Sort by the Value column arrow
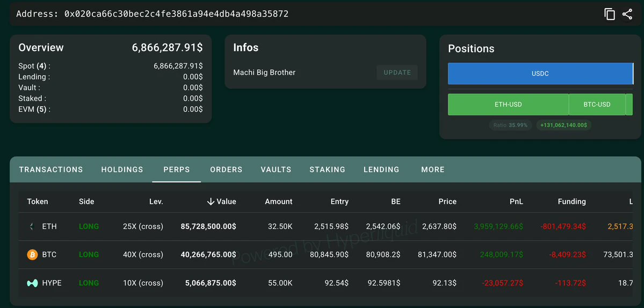 211,202
